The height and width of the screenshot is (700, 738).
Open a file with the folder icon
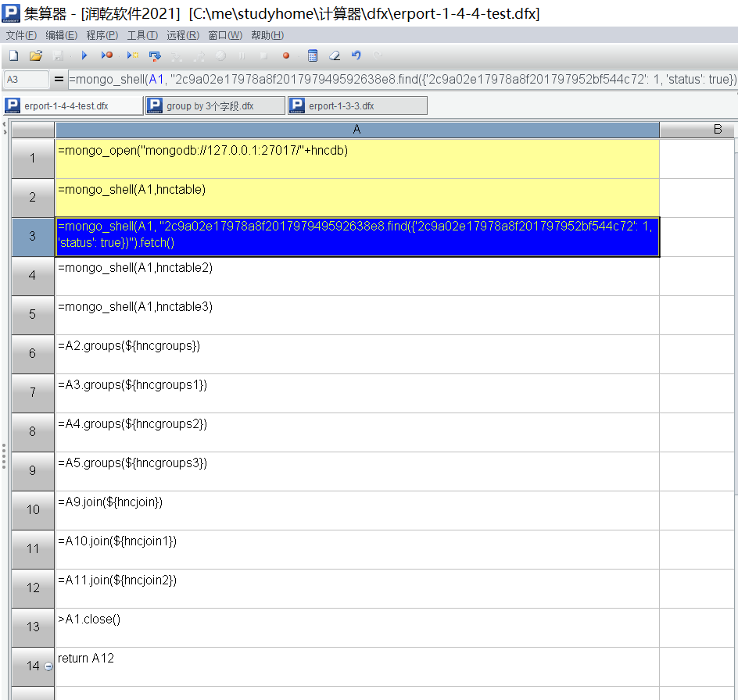36,56
